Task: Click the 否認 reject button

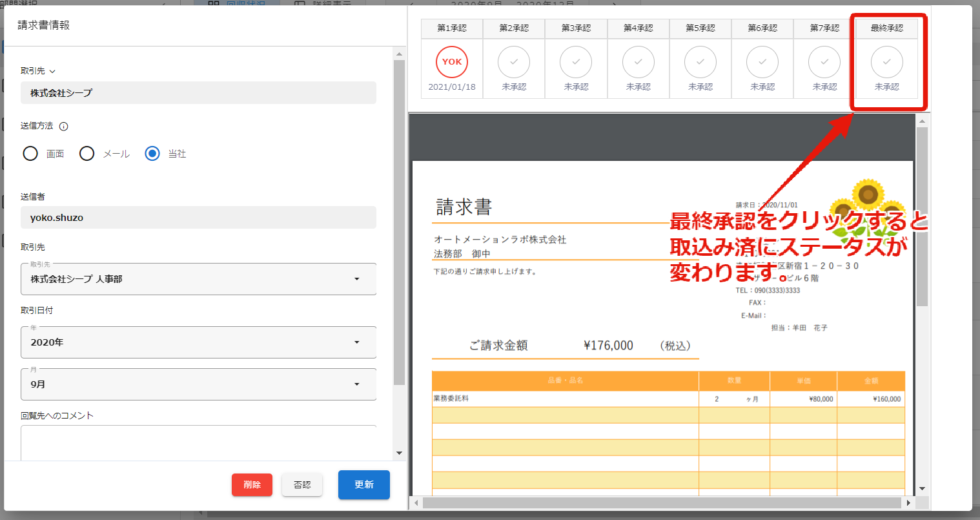Action: pyautogui.click(x=302, y=484)
